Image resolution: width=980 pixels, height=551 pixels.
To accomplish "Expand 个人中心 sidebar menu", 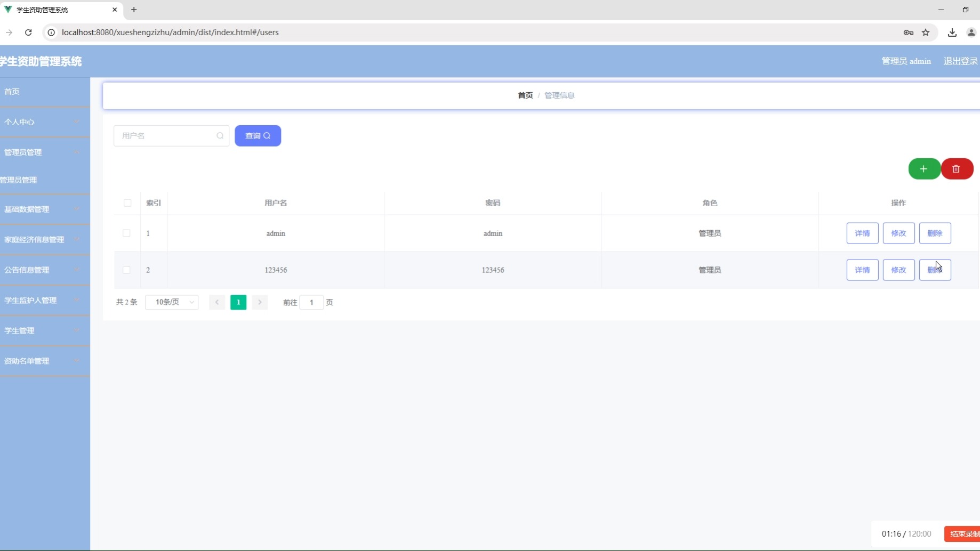I will [45, 122].
